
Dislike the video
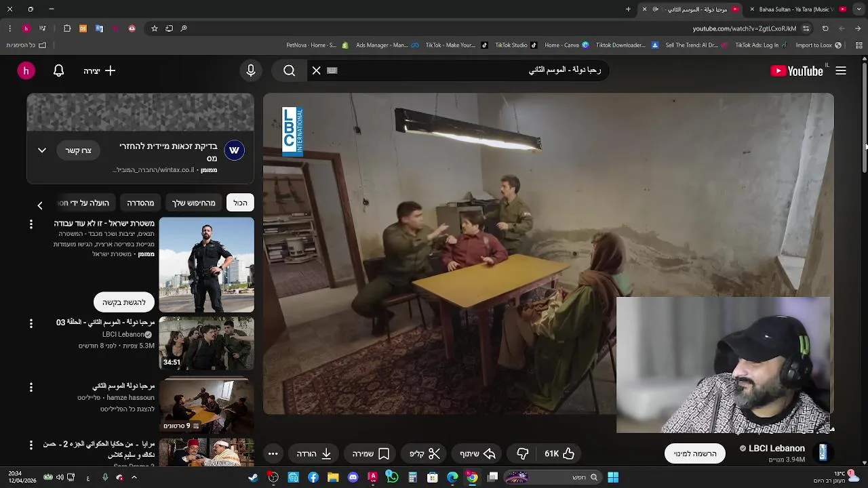[x=523, y=453]
